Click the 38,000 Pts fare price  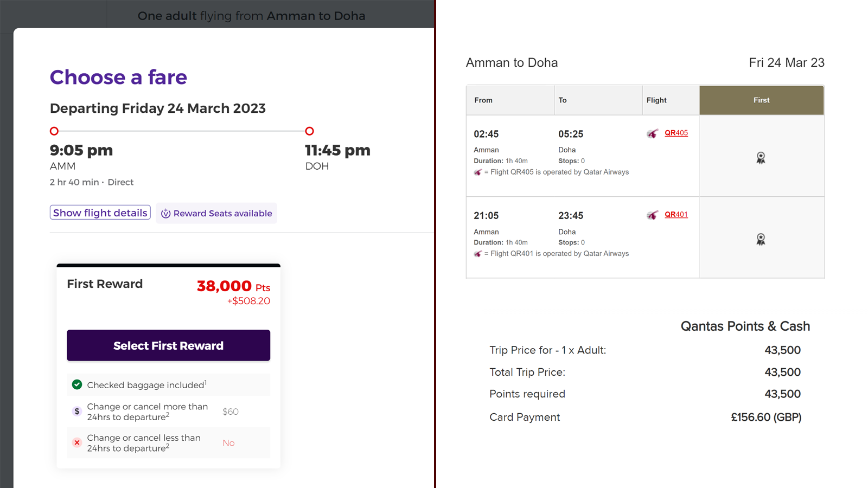(233, 286)
